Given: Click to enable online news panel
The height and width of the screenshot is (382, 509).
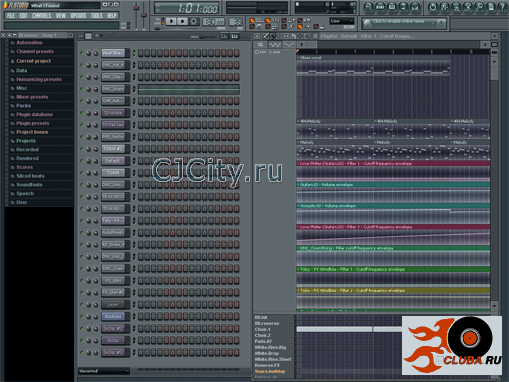Looking at the screenshot, I should [x=404, y=23].
